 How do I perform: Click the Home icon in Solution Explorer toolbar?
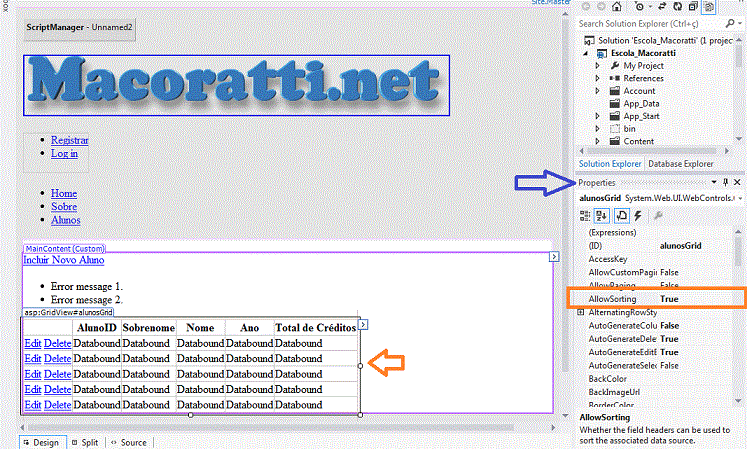(x=616, y=7)
